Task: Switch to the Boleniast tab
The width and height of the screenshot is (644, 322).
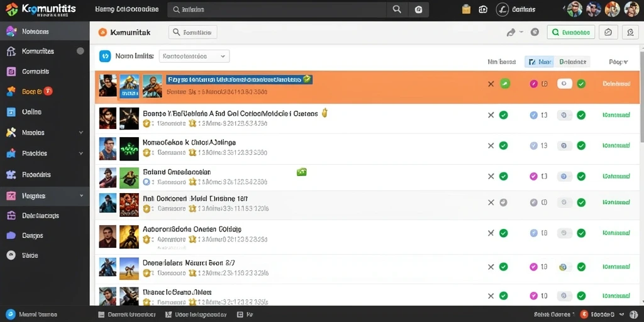Action: (572, 62)
